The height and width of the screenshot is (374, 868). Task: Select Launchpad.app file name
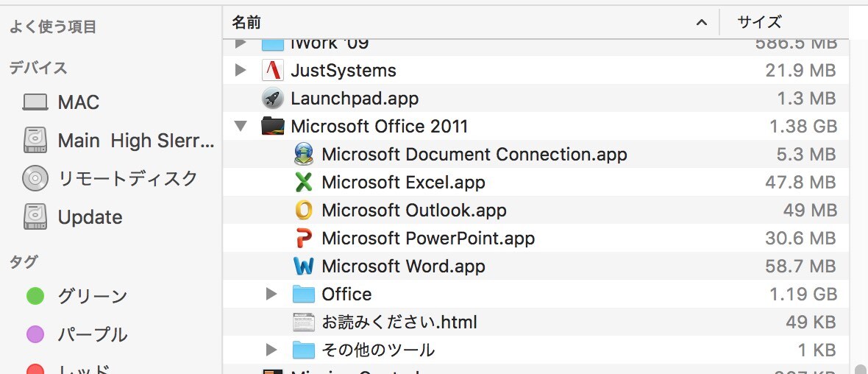point(355,99)
